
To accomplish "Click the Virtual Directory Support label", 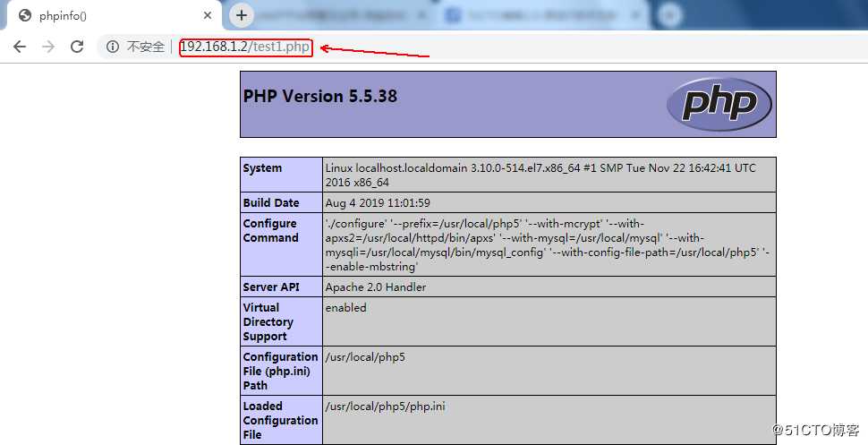I will 268,322.
